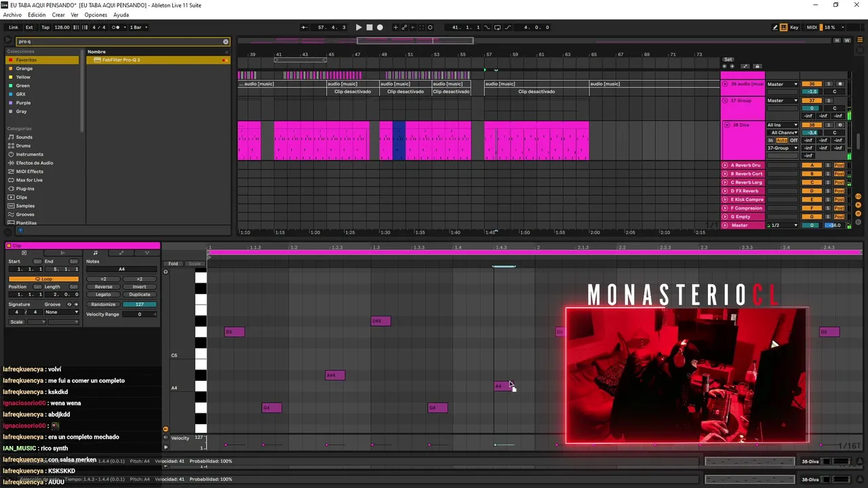Image resolution: width=868 pixels, height=488 pixels.
Task: Stop the transport playback
Action: (x=370, y=27)
